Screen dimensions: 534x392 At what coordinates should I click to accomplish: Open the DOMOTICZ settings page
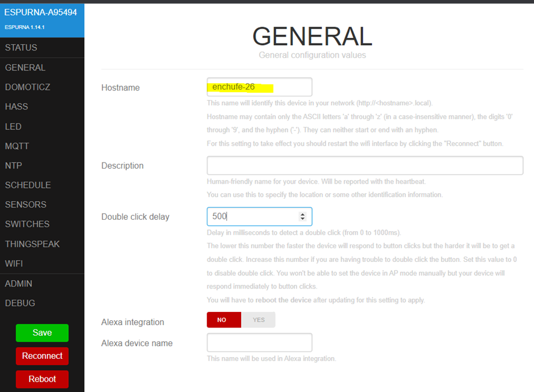[28, 87]
